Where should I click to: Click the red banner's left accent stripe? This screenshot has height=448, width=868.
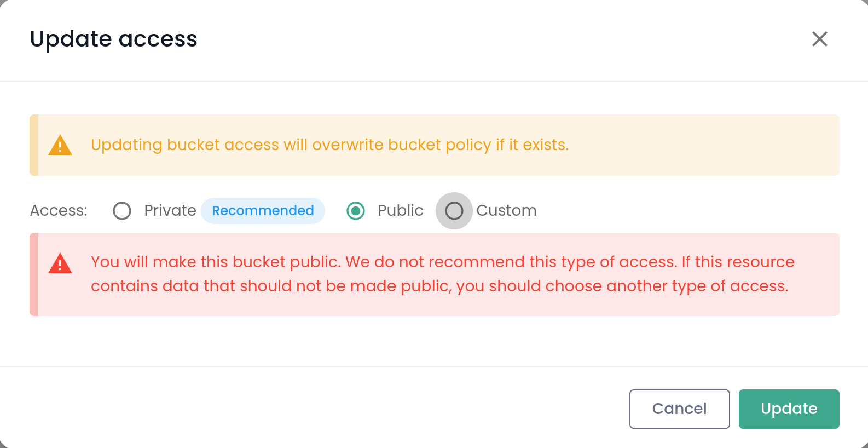tap(34, 274)
